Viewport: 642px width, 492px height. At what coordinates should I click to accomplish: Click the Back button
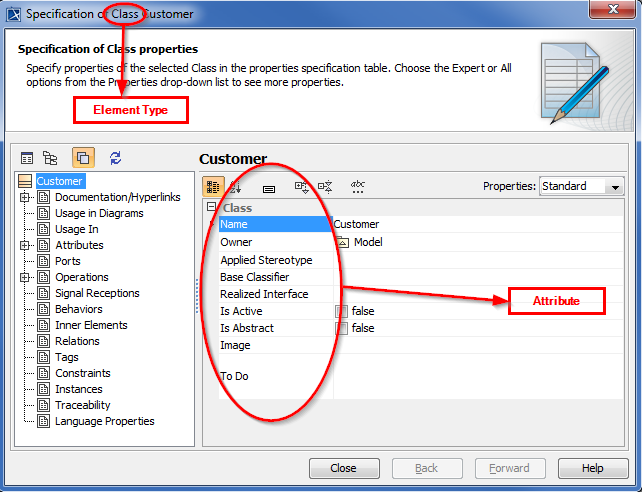pos(427,468)
